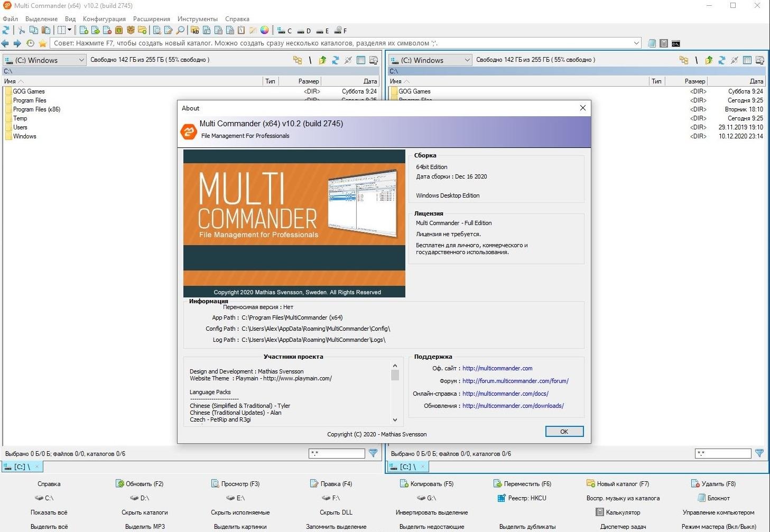The image size is (770, 532).
Task: Click the funnel filter icon under left panel
Action: [373, 453]
